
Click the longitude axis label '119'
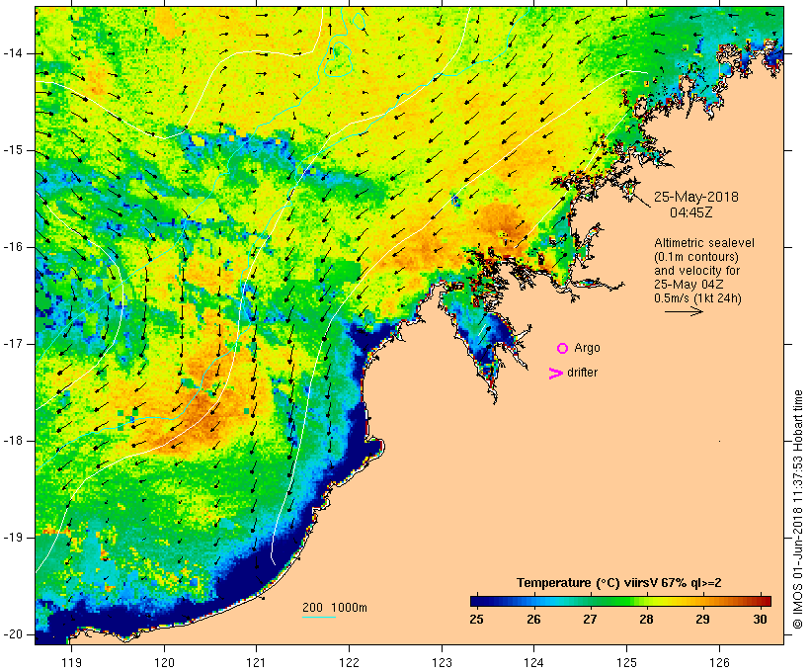pyautogui.click(x=71, y=662)
